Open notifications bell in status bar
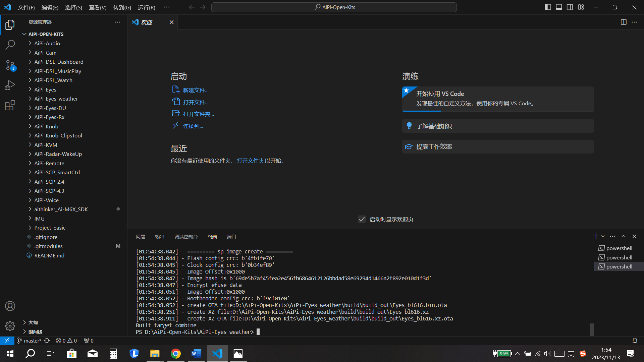Screen dimensions: 644x362 tap(635, 341)
